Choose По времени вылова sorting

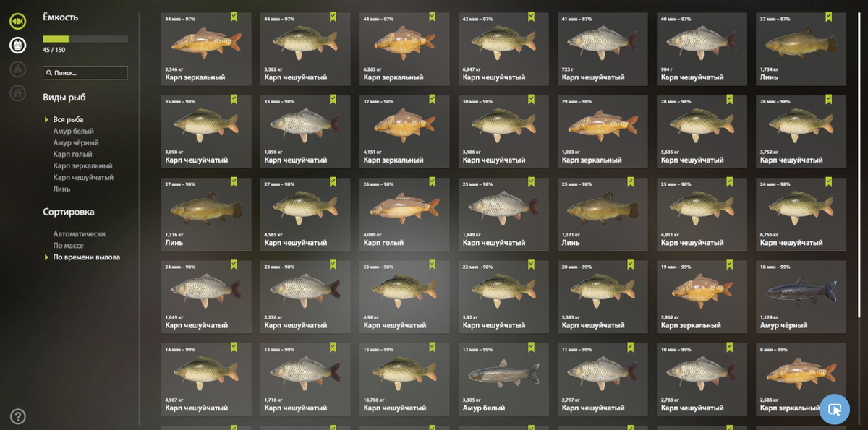point(86,257)
